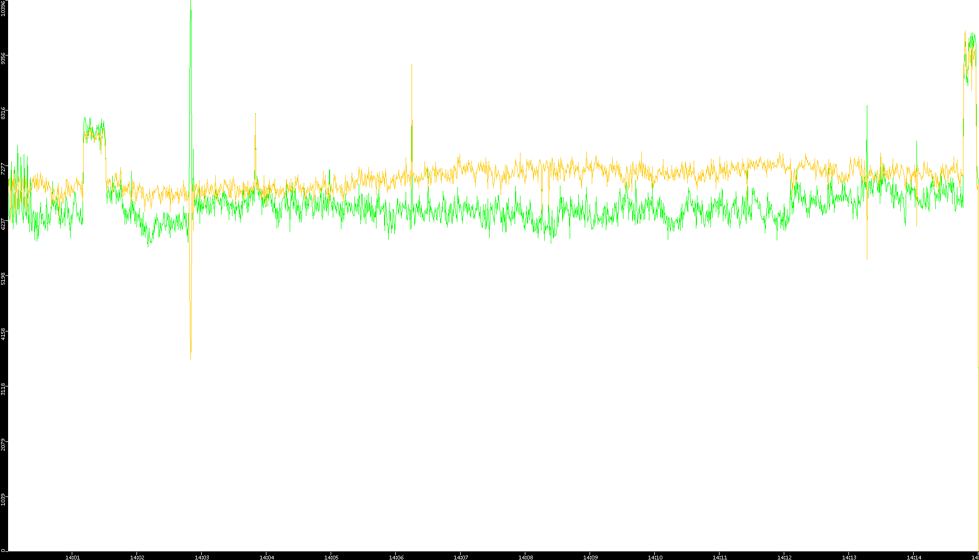Viewport: 979px width, 560px height.
Task: Click the 14:05 time axis label
Action: click(x=331, y=557)
